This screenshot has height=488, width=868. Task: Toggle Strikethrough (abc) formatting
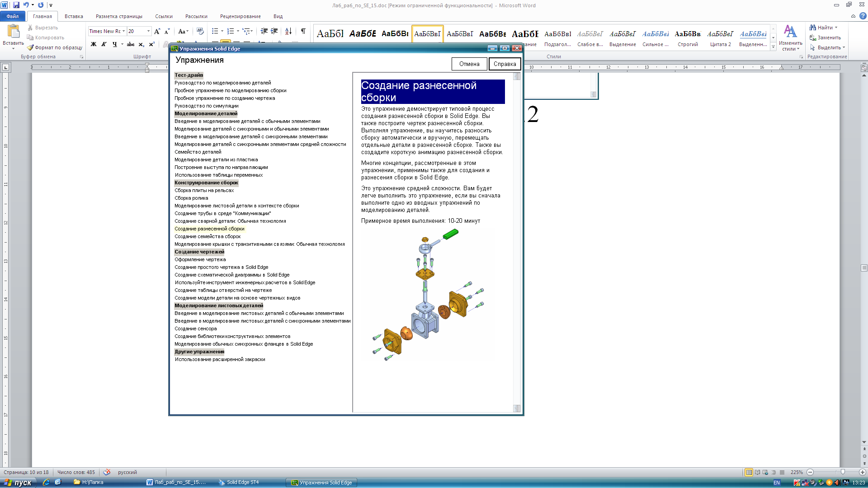tap(131, 44)
